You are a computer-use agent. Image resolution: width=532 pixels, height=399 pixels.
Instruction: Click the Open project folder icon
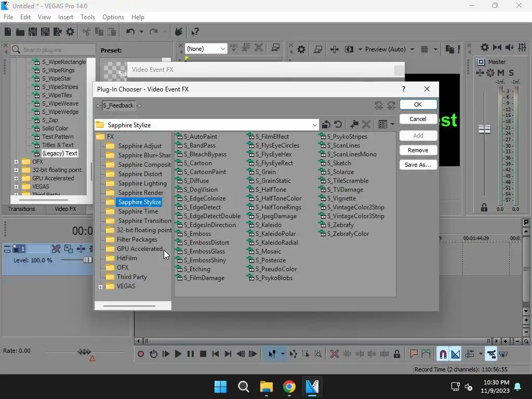point(20,32)
